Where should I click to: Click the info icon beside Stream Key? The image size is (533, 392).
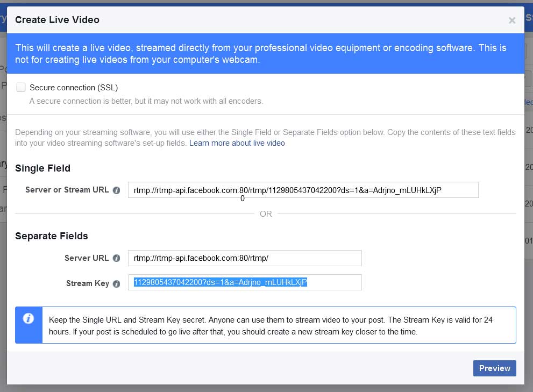(116, 283)
